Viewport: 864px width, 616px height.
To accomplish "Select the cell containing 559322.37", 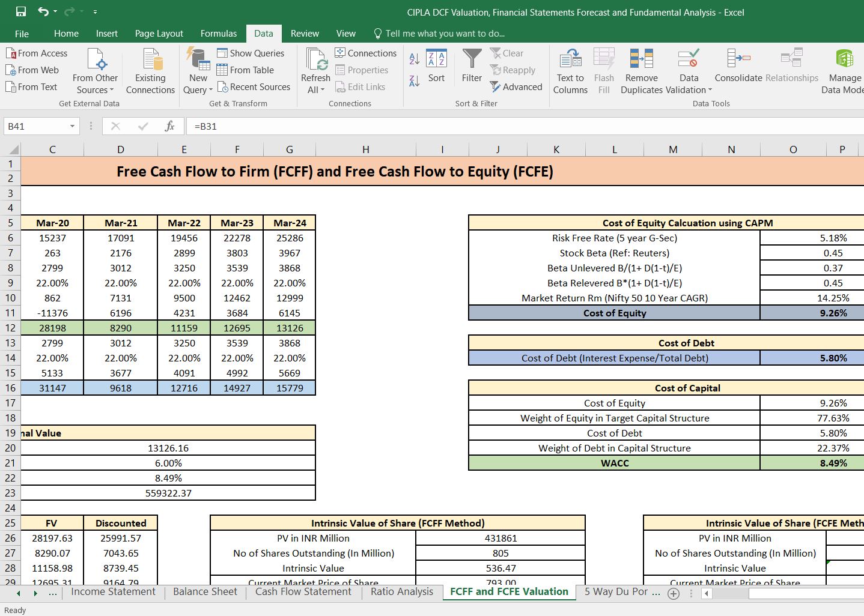I will (x=168, y=493).
